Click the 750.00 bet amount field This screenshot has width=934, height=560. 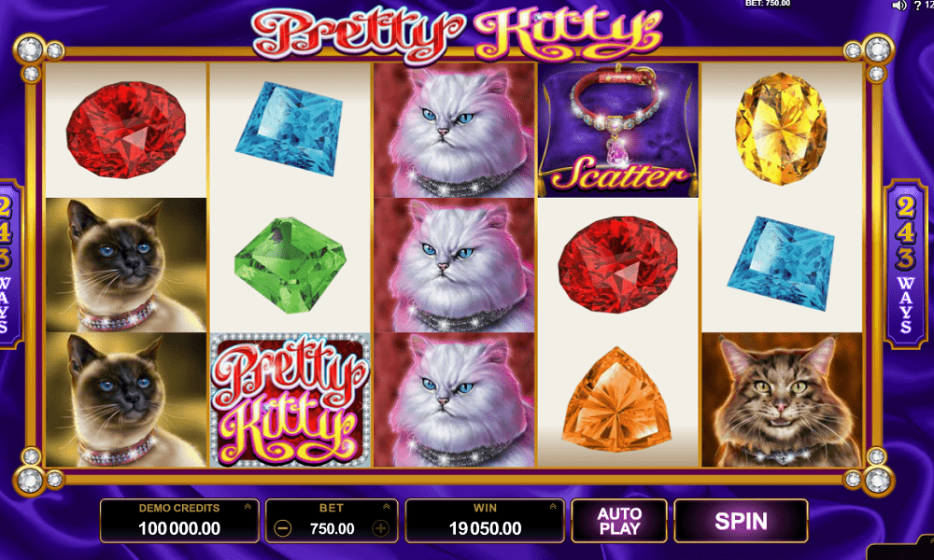click(332, 528)
